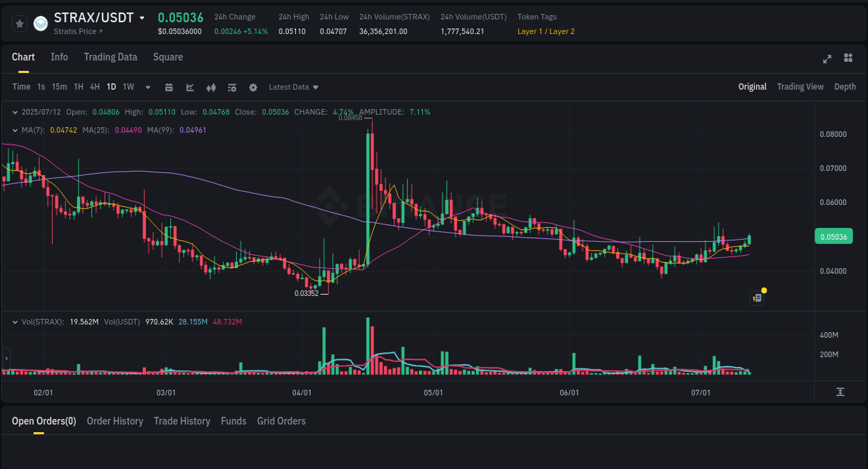
Task: Switch to the Trading View chart
Action: [800, 87]
